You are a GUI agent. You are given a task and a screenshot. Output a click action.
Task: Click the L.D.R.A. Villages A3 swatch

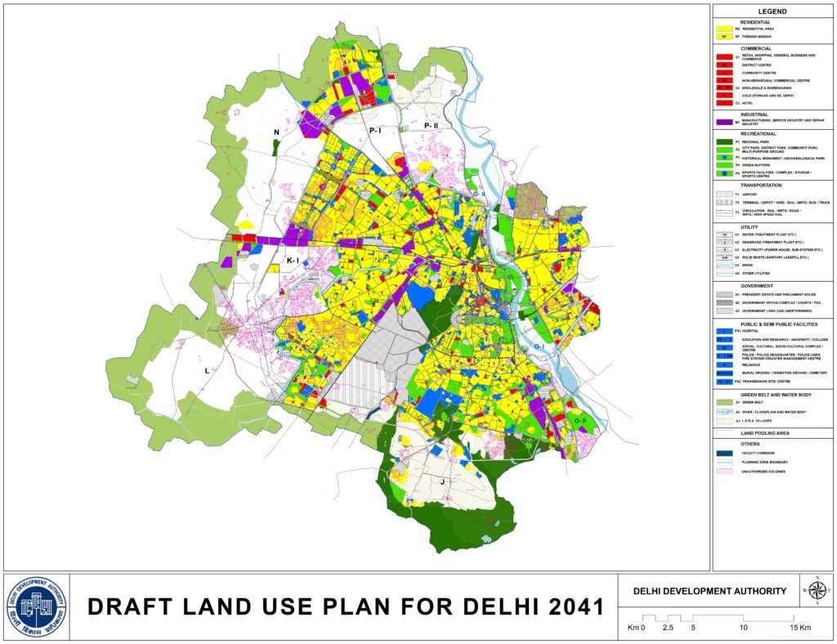pyautogui.click(x=724, y=421)
